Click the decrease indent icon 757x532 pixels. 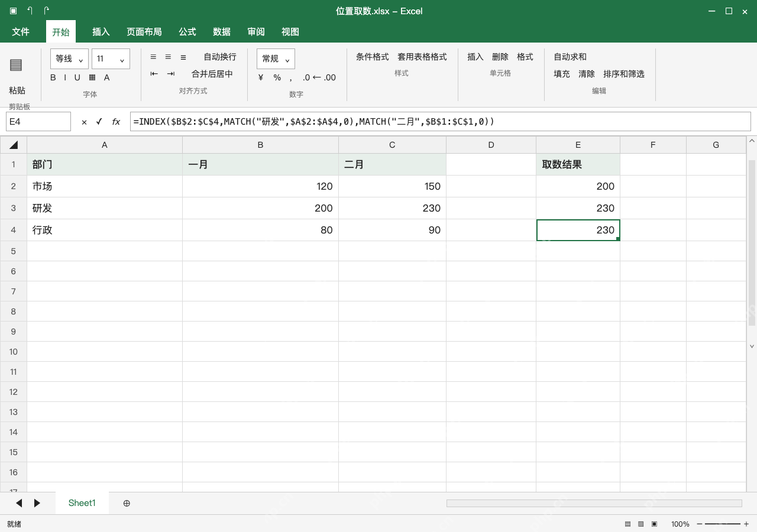pos(154,74)
